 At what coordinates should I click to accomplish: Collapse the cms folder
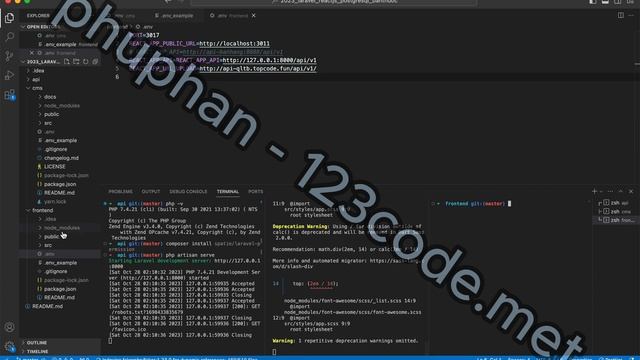point(37,88)
